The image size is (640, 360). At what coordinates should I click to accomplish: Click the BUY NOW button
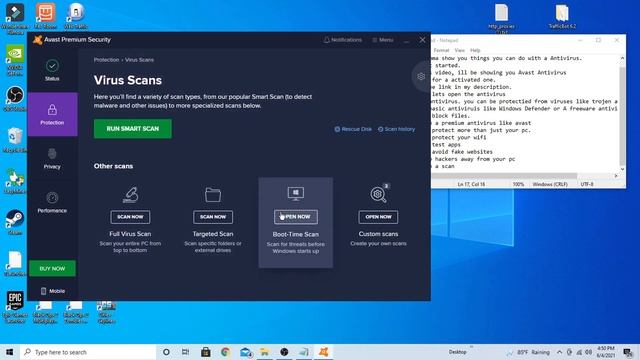pyautogui.click(x=52, y=269)
